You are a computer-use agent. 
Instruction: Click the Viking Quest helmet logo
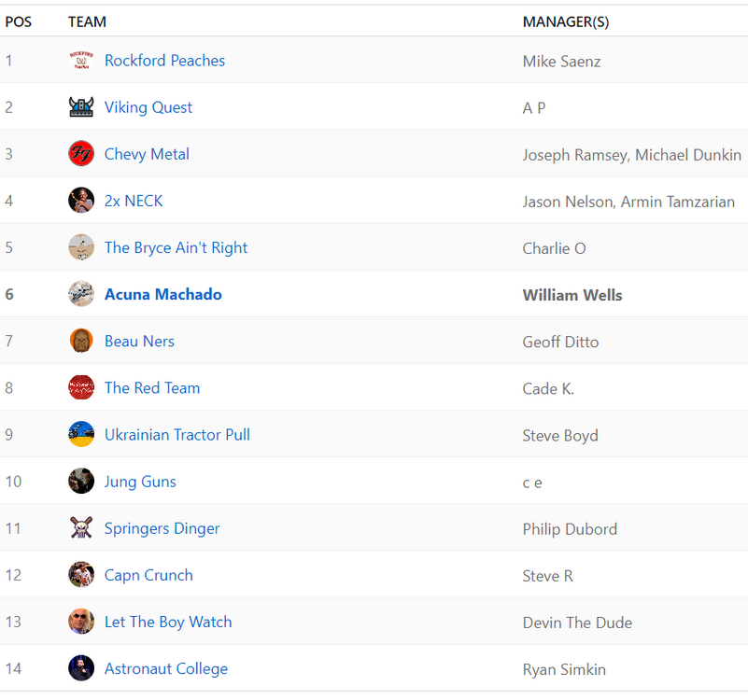click(81, 107)
